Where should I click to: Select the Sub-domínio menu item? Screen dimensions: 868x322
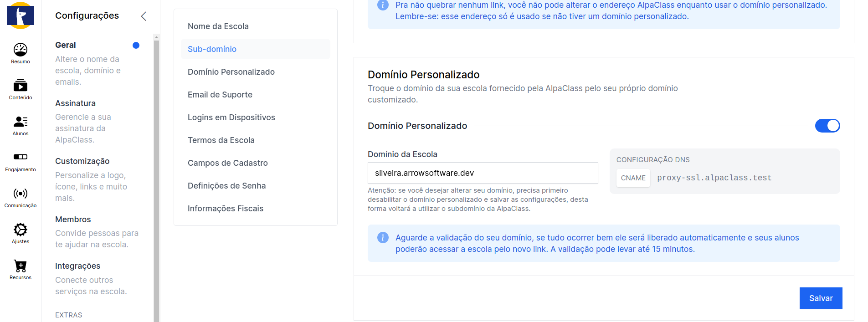(x=212, y=49)
